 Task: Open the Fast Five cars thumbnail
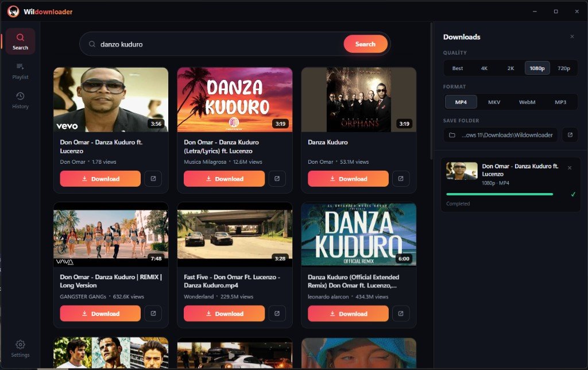(x=235, y=234)
